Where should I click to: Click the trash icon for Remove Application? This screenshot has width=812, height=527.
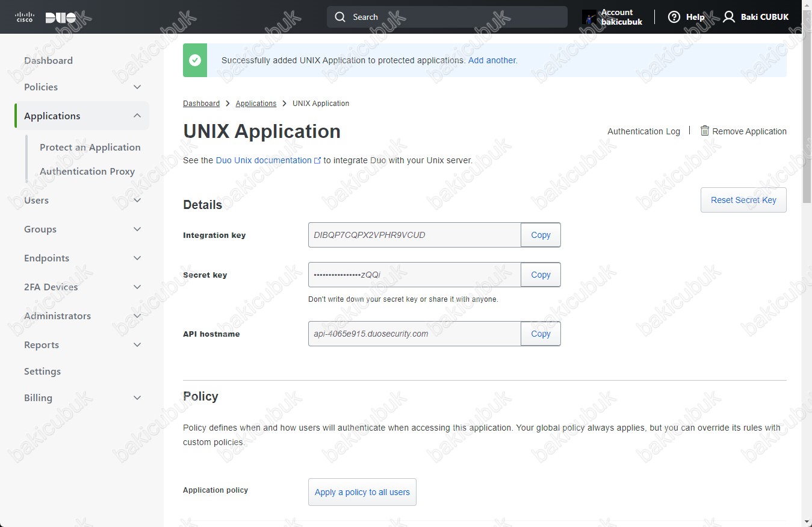704,130
